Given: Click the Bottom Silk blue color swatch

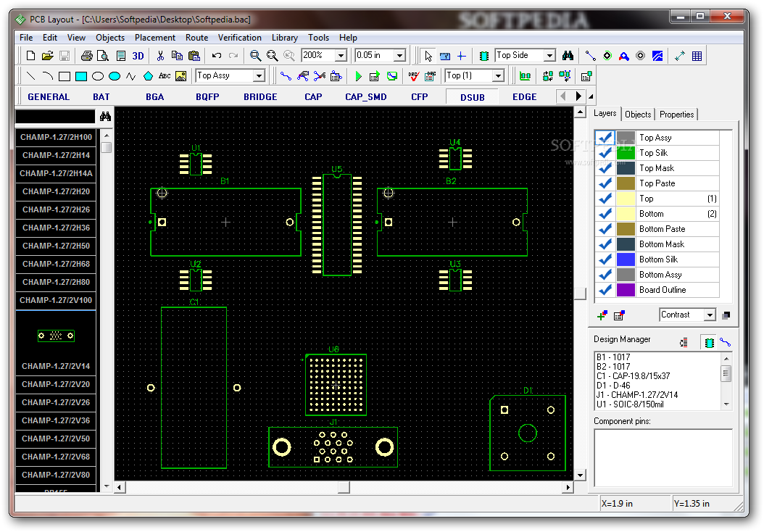Looking at the screenshot, I should point(626,259).
